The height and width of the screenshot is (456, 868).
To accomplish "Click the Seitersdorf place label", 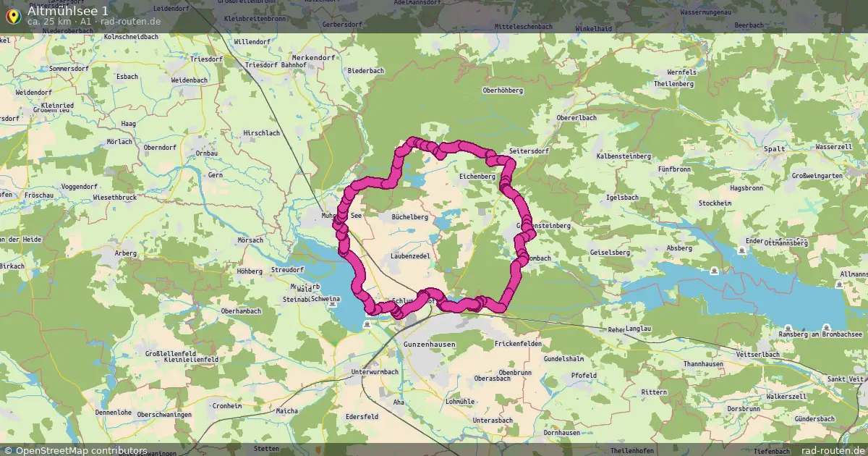I will (529, 151).
